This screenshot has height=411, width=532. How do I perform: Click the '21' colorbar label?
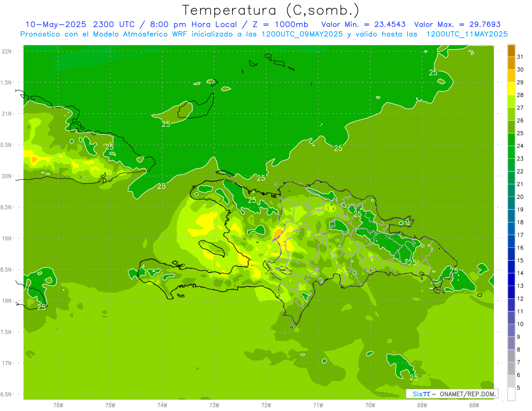tap(520, 184)
